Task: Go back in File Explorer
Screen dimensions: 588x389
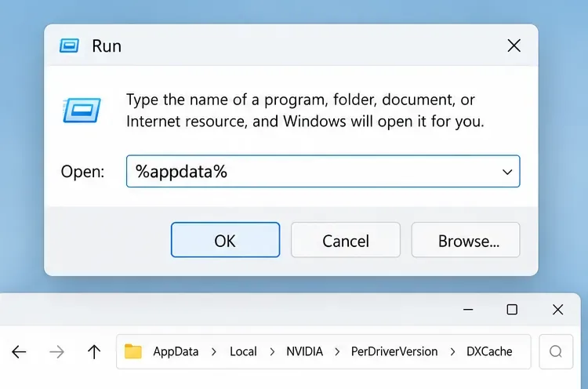Action: point(19,352)
